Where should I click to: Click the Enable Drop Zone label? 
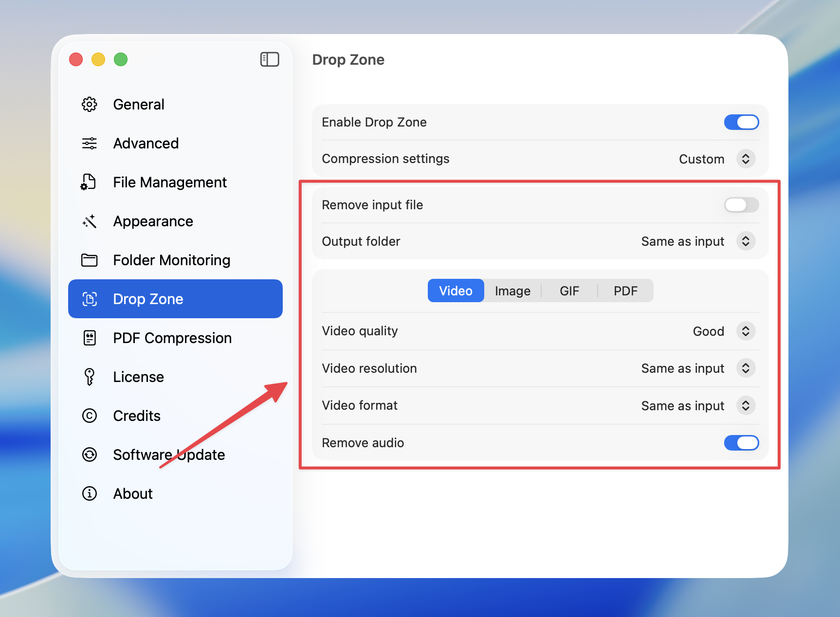click(x=374, y=122)
